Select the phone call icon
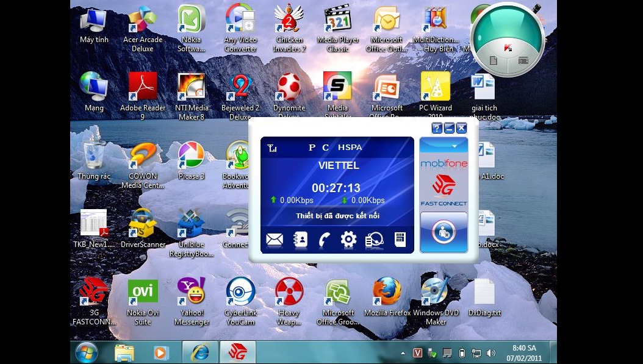Viewport: 643px width, 364px height. [323, 240]
